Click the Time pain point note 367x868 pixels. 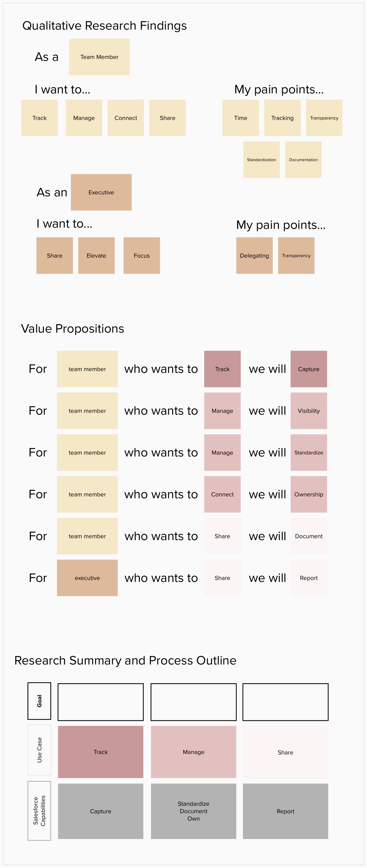pyautogui.click(x=240, y=118)
